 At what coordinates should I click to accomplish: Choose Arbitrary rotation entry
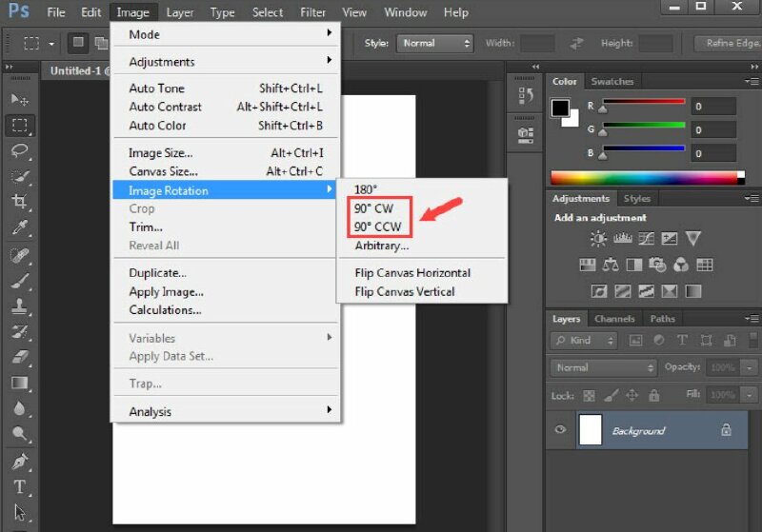[x=382, y=246]
